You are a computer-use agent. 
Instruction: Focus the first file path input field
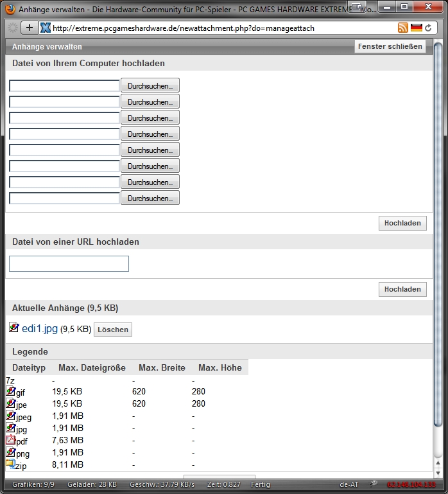(x=64, y=85)
